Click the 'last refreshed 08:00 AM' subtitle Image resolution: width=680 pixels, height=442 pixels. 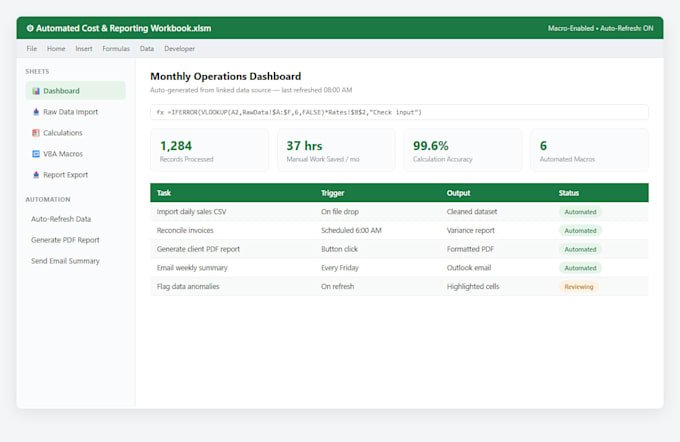(317, 90)
